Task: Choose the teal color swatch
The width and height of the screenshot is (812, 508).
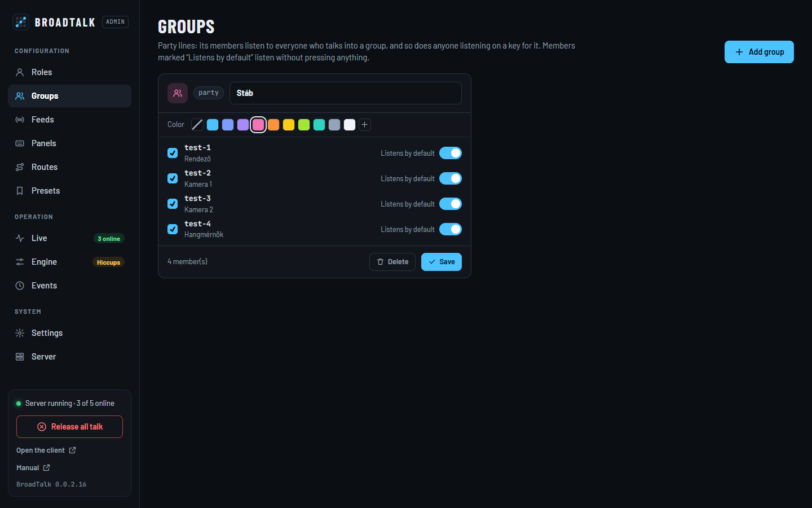Action: pos(319,125)
